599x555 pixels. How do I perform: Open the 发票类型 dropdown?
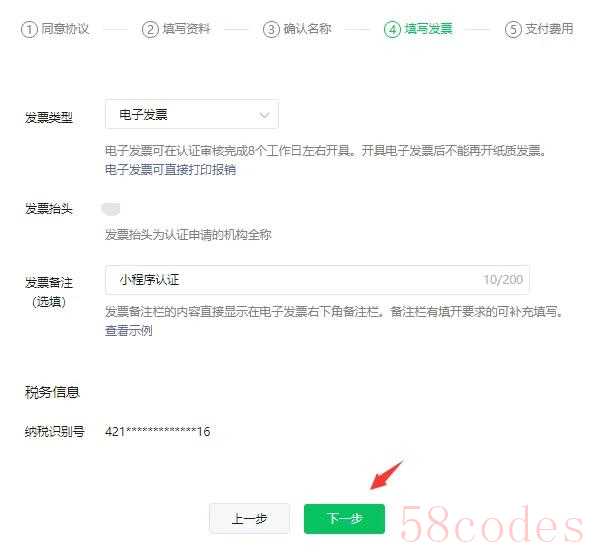pos(192,114)
